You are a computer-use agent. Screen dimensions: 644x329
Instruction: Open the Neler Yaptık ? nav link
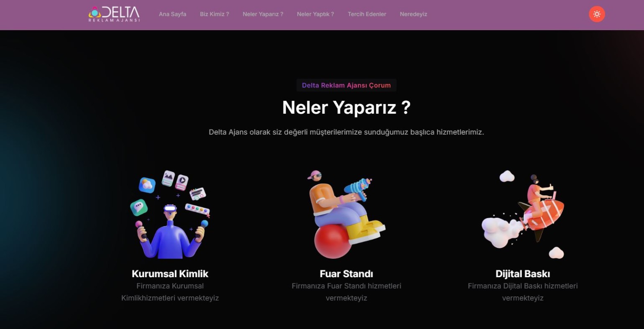[x=315, y=14]
